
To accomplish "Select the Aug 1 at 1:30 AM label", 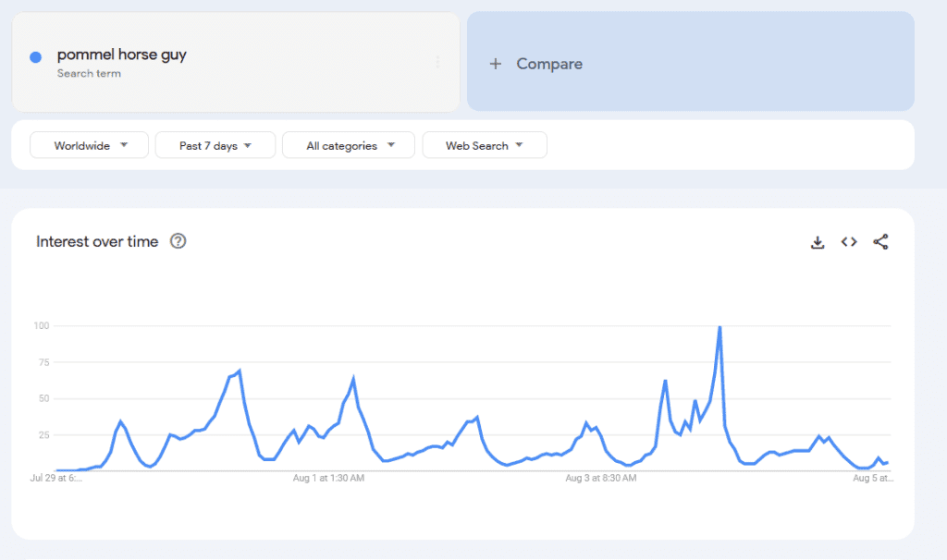I will [327, 479].
